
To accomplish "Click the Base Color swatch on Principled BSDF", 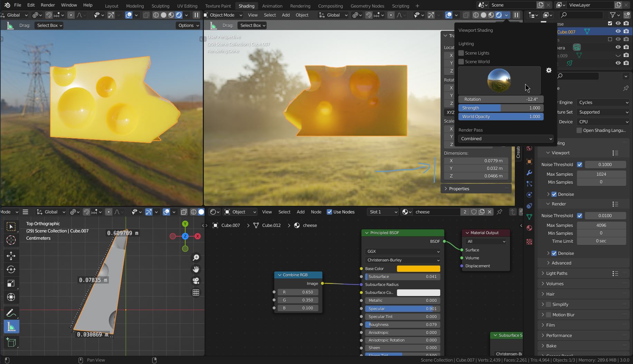I will (x=418, y=269).
